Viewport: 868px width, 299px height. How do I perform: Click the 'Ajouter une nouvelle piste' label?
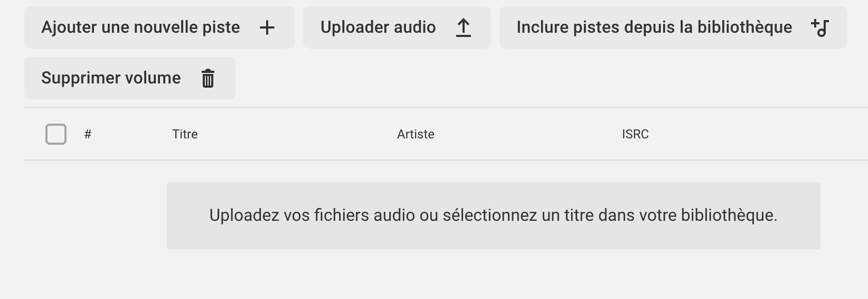(140, 27)
